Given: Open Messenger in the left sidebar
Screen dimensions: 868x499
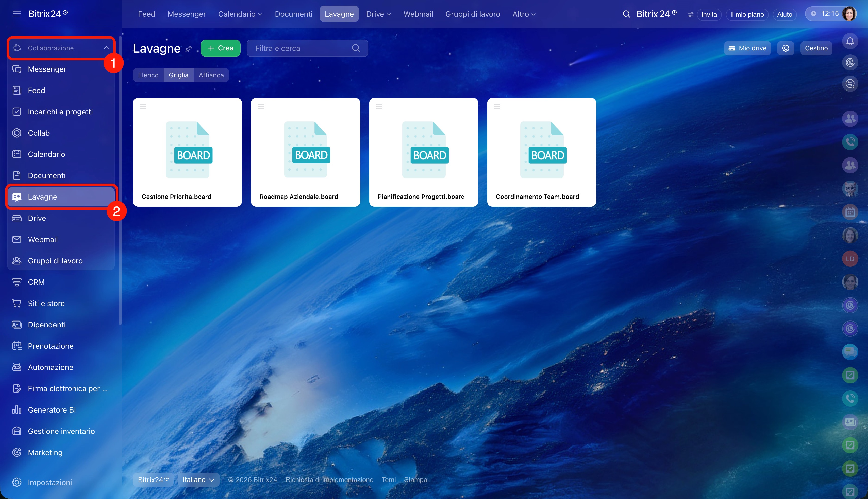Looking at the screenshot, I should point(61,69).
